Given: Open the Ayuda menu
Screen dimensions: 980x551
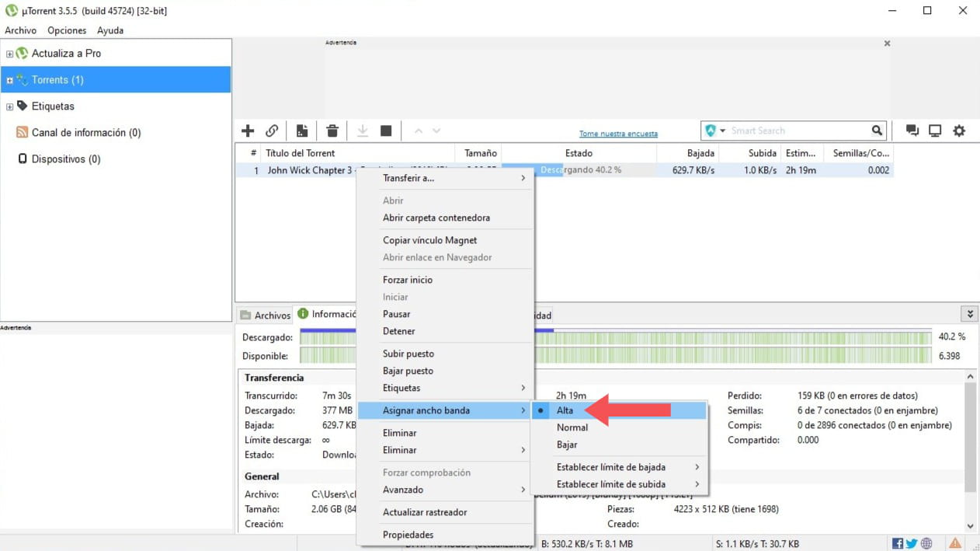Looking at the screenshot, I should (x=110, y=30).
